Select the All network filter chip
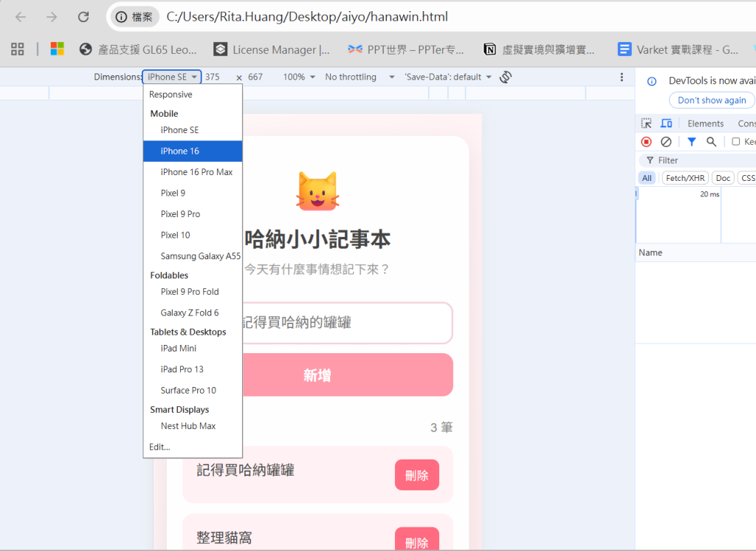 click(x=647, y=178)
